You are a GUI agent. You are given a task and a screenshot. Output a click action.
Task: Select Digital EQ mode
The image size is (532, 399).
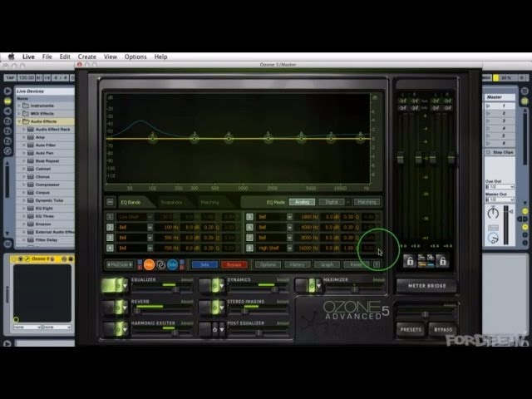tap(332, 202)
